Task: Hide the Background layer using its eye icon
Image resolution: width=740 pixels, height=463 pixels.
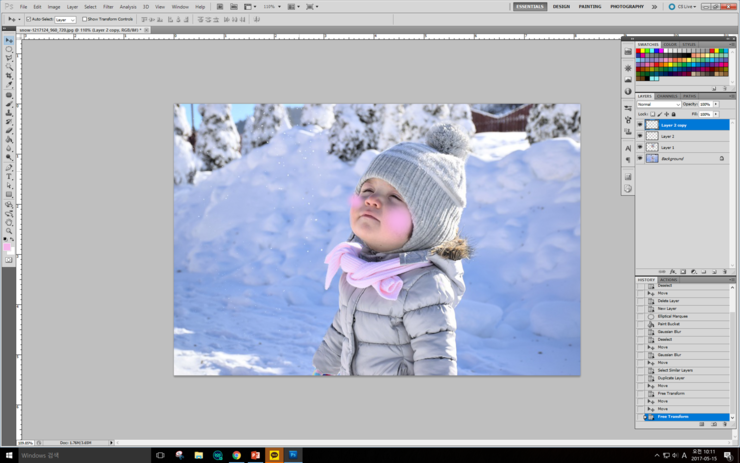Action: (x=640, y=158)
